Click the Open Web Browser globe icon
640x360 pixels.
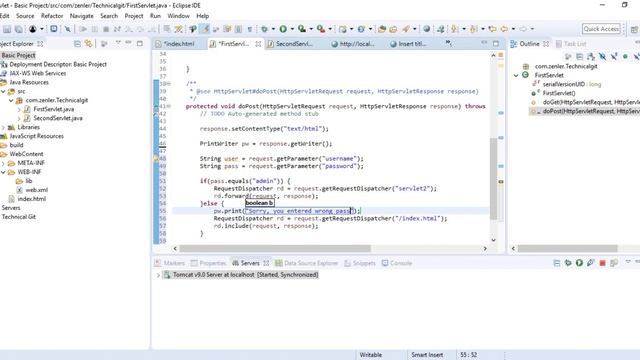[427, 29]
